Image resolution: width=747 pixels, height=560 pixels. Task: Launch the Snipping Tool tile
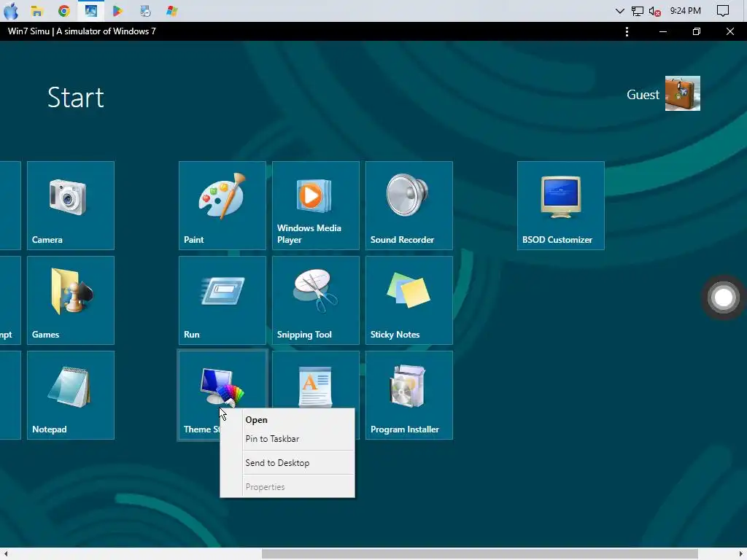point(315,300)
